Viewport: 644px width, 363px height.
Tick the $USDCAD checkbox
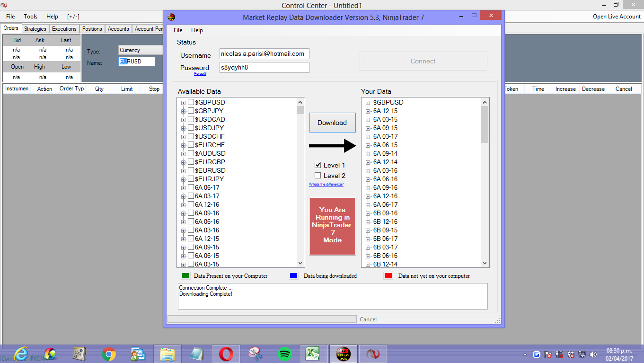point(191,119)
